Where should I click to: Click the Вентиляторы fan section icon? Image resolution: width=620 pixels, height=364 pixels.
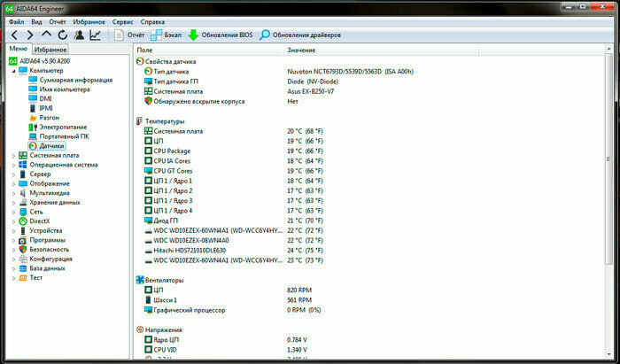coord(140,280)
